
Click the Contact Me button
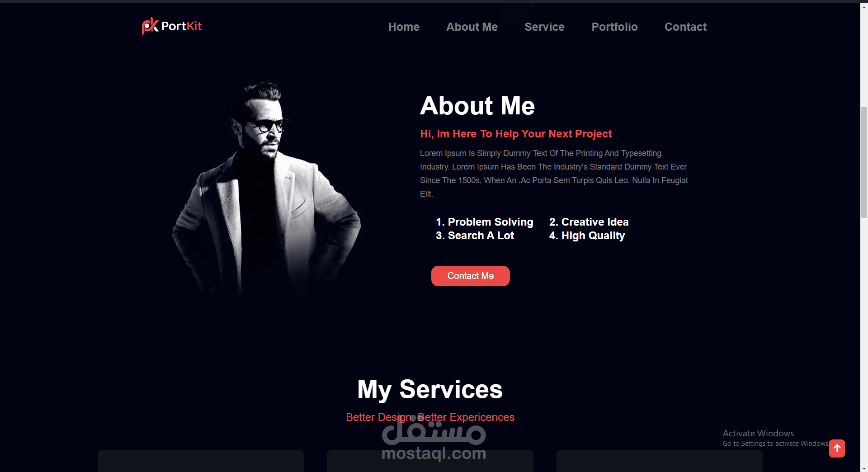click(470, 276)
